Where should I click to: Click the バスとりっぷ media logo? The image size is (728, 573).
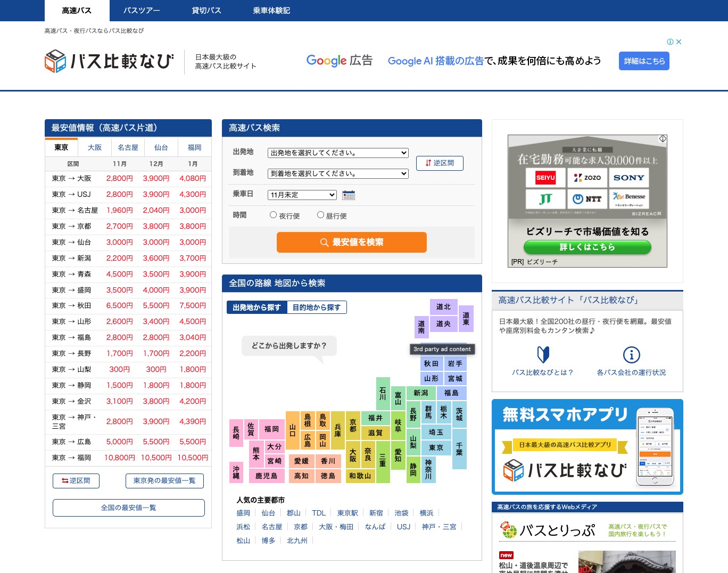pyautogui.click(x=548, y=530)
